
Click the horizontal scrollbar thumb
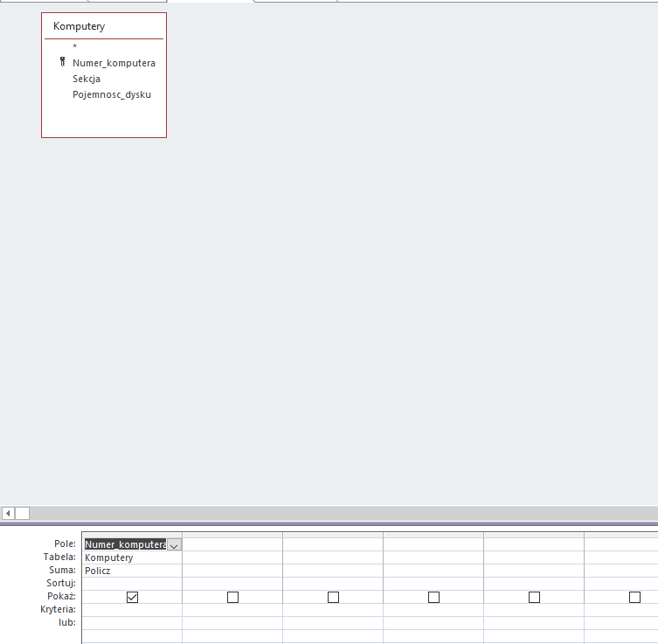click(x=22, y=513)
